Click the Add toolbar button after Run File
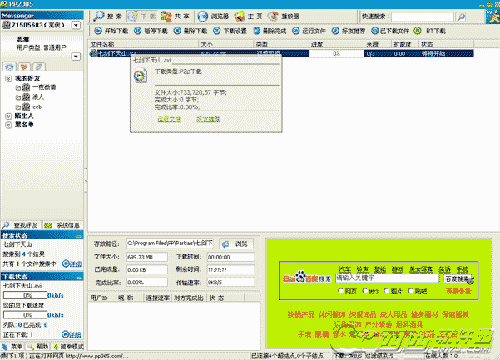 [349, 31]
